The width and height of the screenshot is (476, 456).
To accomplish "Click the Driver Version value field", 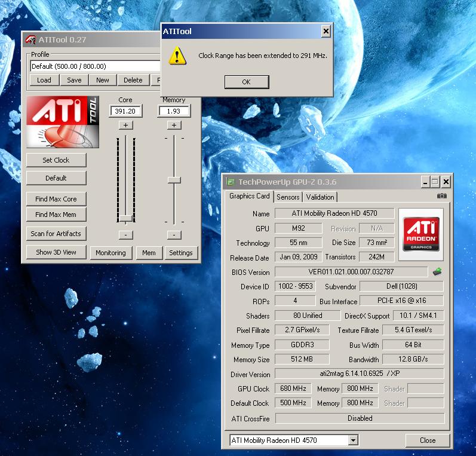I will pyautogui.click(x=360, y=374).
